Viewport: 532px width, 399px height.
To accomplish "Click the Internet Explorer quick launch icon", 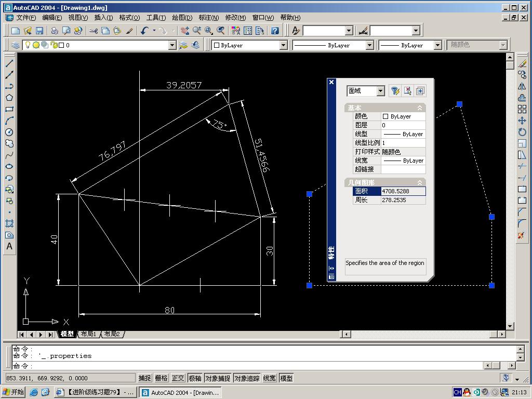I will click(34, 392).
